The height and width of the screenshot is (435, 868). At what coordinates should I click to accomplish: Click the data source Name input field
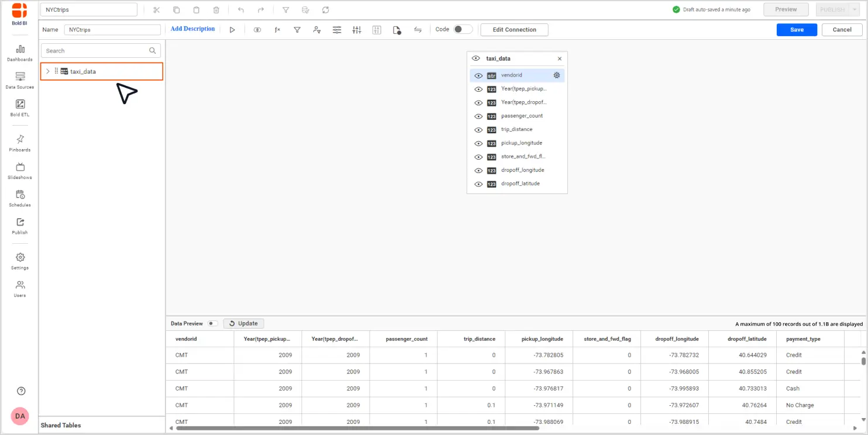(112, 30)
